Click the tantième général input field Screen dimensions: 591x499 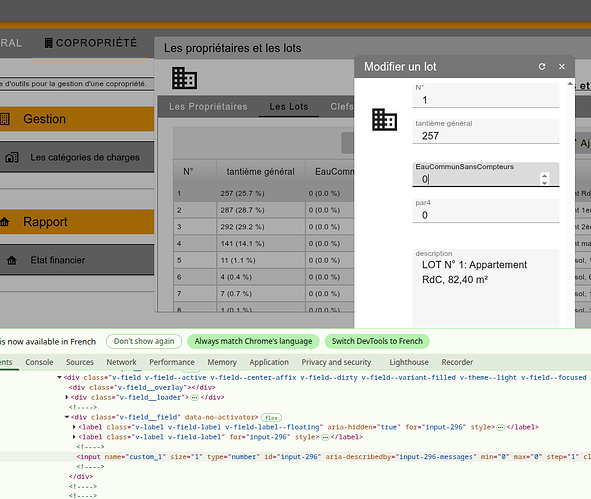[x=486, y=132]
